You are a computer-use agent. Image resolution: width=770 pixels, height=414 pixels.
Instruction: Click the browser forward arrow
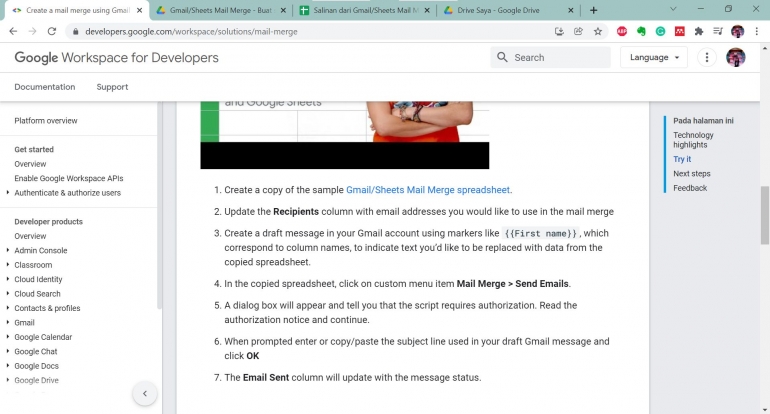pos(32,31)
